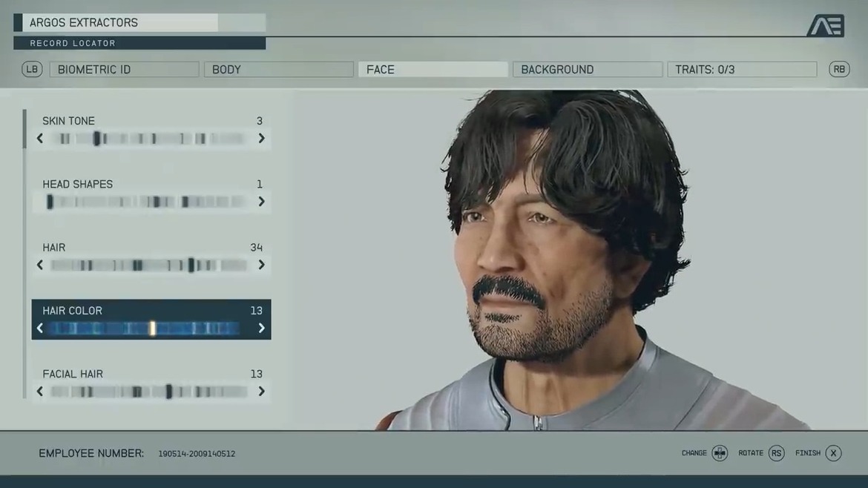The image size is (868, 488).
Task: Select next Facial Hair with right arrow
Action: [x=261, y=391]
